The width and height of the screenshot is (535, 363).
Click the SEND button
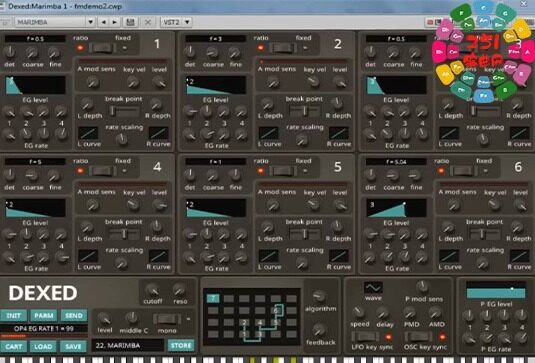(74, 316)
